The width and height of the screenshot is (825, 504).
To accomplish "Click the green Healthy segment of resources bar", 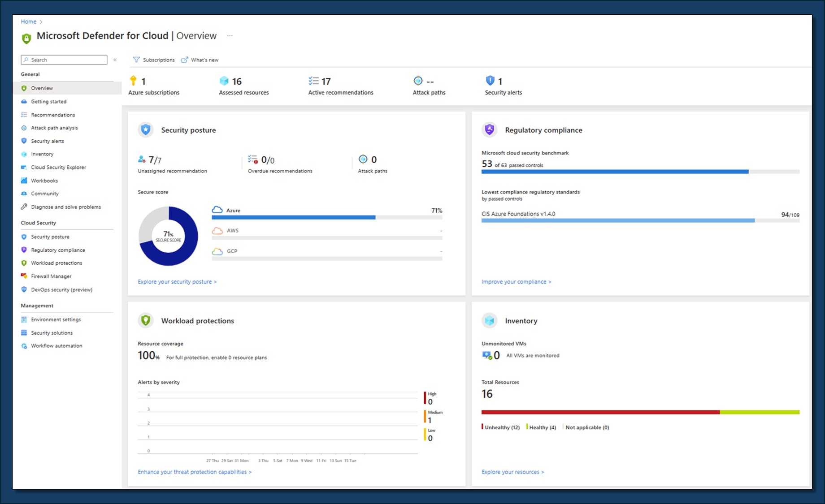I will pyautogui.click(x=760, y=412).
